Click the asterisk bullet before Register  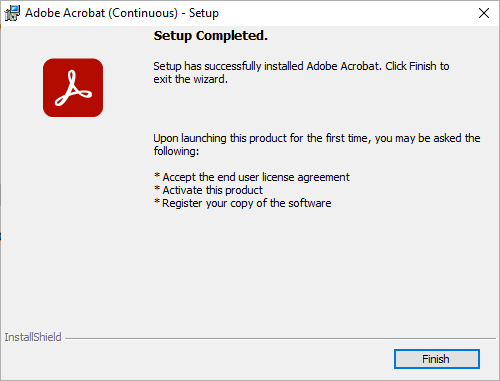[157, 202]
